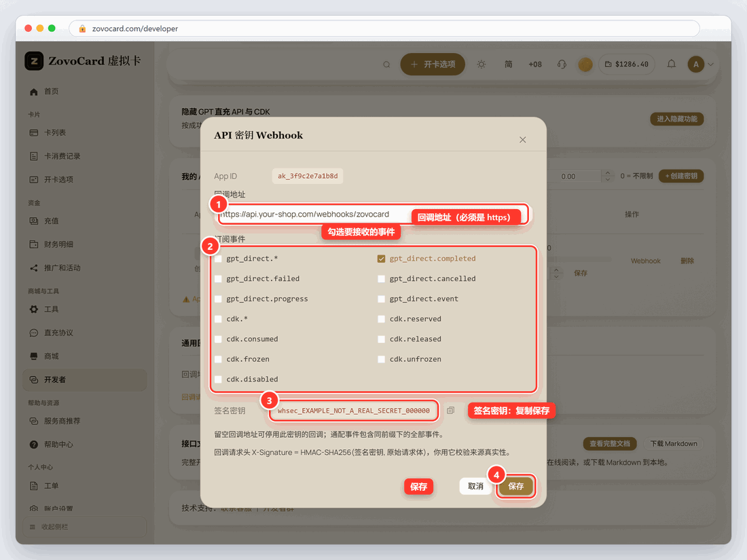Image resolution: width=747 pixels, height=560 pixels.
Task: Click the headset support icon
Action: coord(562,64)
